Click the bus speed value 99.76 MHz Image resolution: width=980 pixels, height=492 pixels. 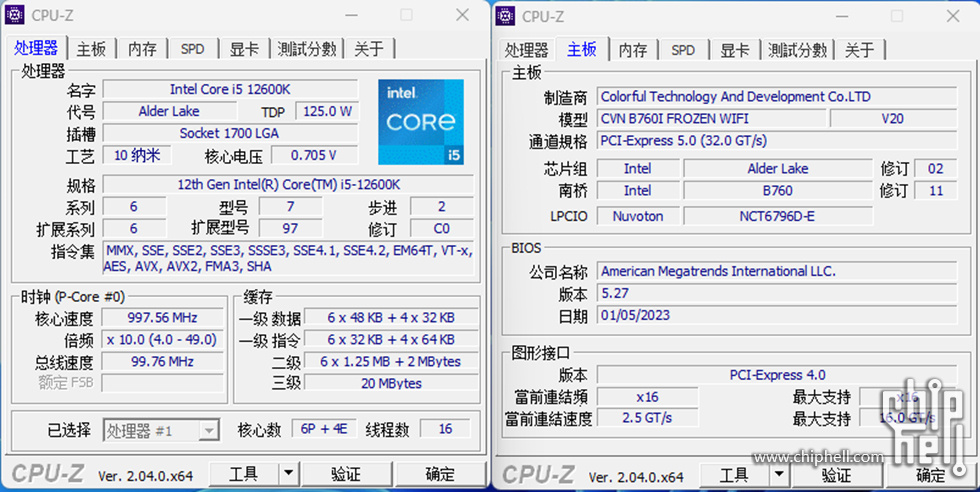pos(162,361)
